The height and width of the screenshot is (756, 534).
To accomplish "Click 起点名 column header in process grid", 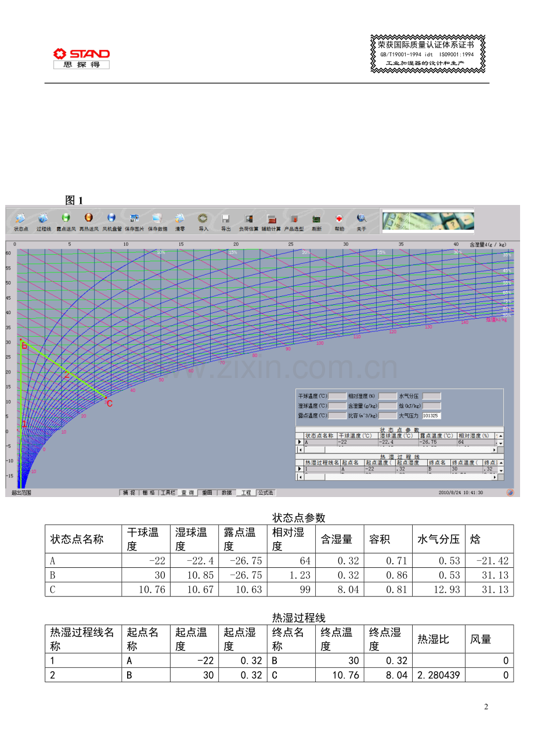I will click(x=352, y=463).
